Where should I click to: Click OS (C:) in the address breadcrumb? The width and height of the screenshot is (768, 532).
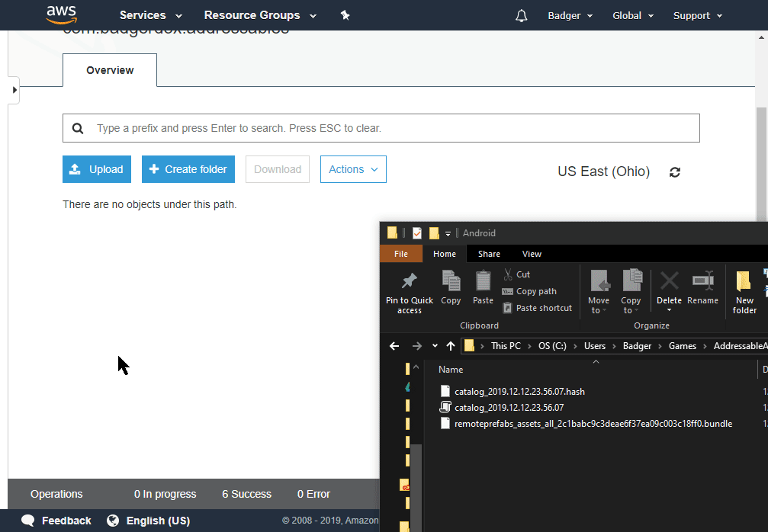[552, 346]
